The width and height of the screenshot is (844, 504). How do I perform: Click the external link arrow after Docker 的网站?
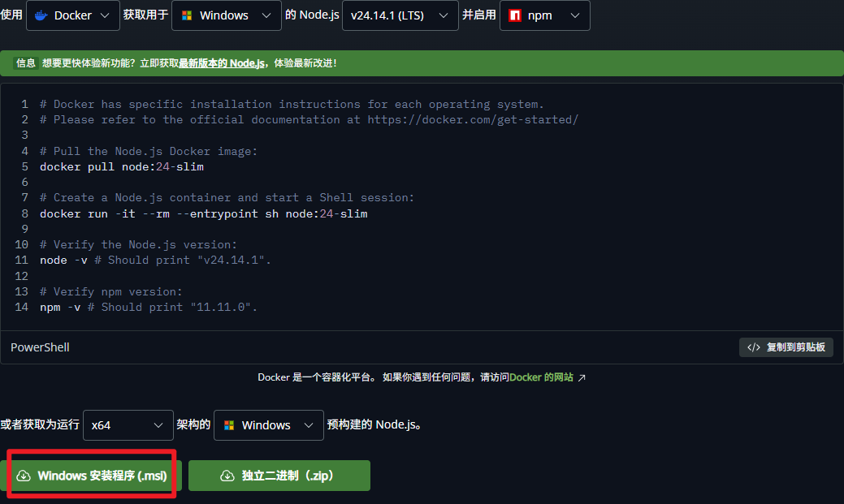(582, 378)
